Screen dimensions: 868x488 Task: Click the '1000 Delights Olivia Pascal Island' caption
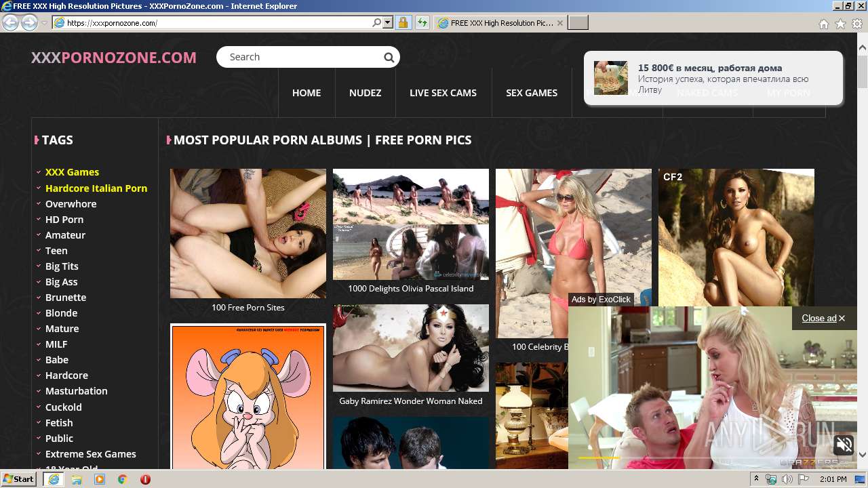pyautogui.click(x=411, y=289)
